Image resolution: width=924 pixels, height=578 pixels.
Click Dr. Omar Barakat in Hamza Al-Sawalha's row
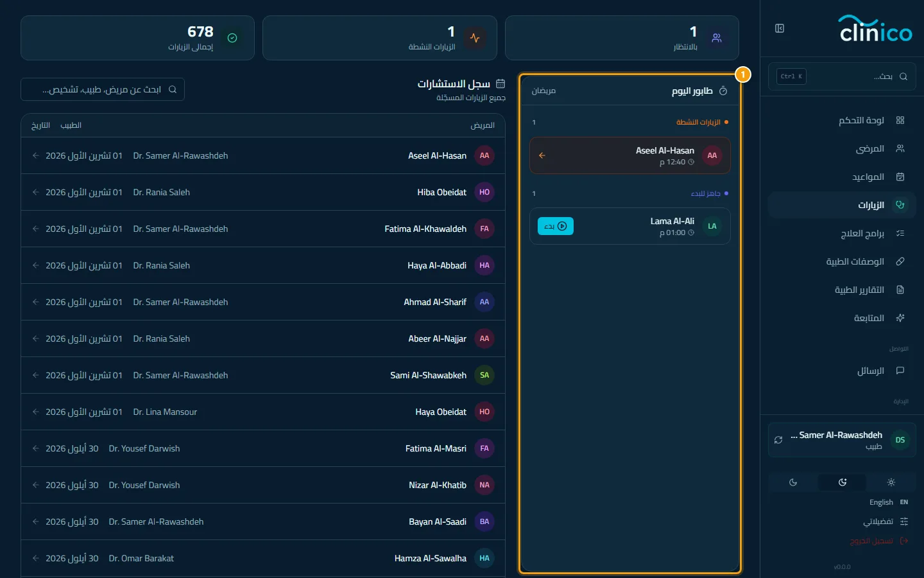click(x=141, y=558)
